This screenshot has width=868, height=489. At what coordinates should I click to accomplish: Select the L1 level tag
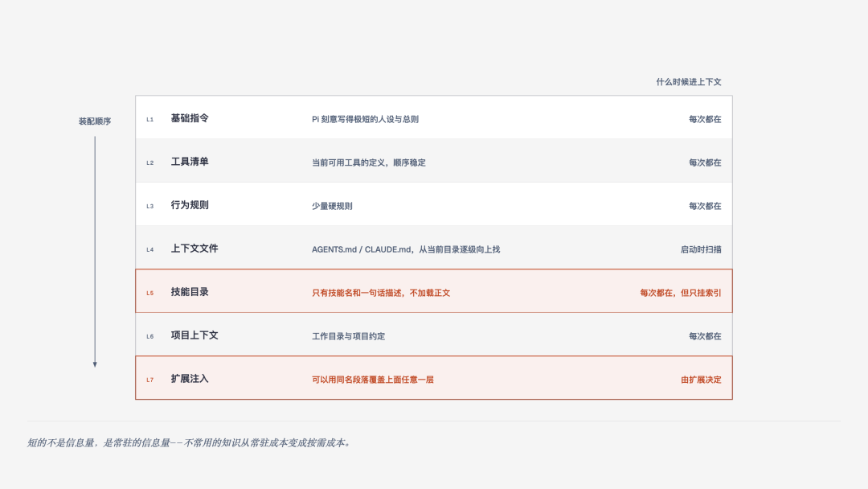pos(150,120)
